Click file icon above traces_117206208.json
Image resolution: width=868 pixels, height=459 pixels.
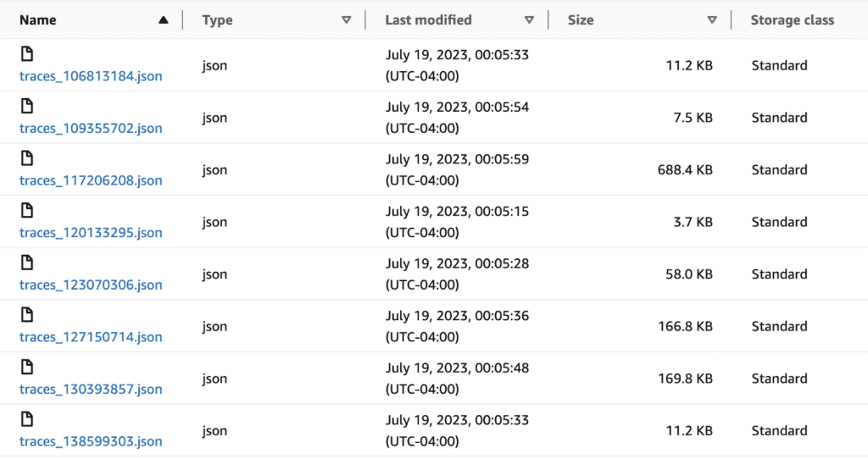(x=26, y=158)
